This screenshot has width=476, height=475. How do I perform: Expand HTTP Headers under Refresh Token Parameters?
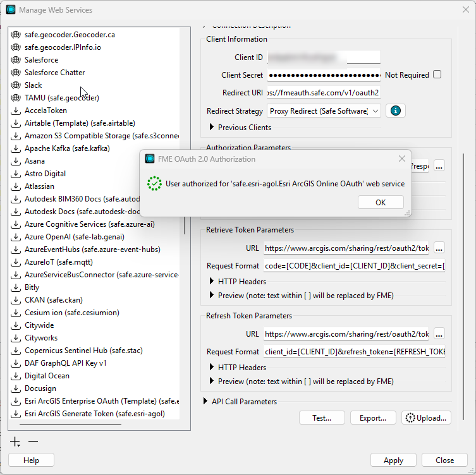coord(212,367)
